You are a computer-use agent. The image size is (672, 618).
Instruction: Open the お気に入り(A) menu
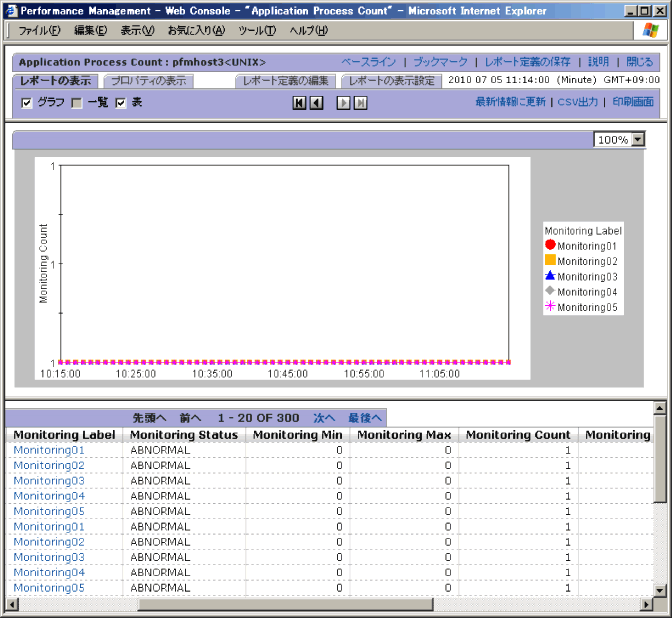[x=196, y=30]
